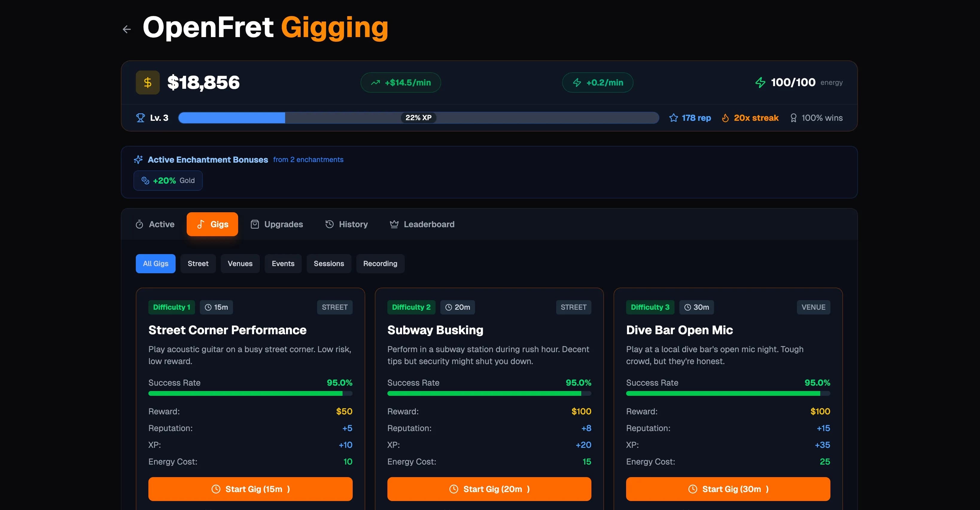Click the clock history icon on History tab

tap(329, 225)
